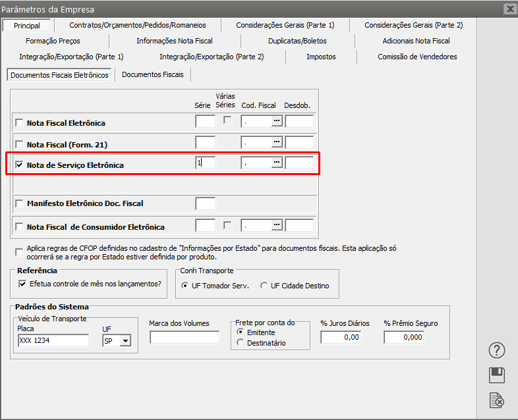Enable Manifesto Eletrônico Doc. Fiscal checkbox

[19, 204]
